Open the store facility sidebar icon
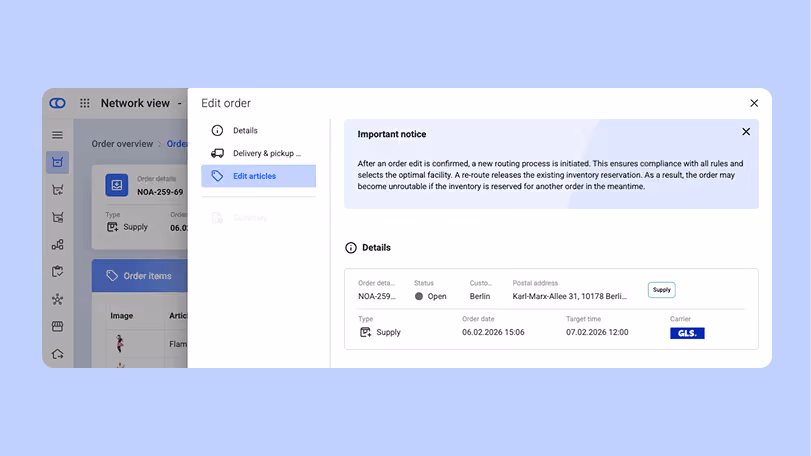 [x=57, y=326]
